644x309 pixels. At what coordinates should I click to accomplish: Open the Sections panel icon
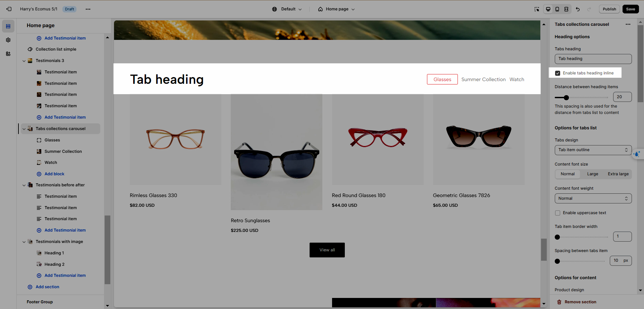click(8, 26)
